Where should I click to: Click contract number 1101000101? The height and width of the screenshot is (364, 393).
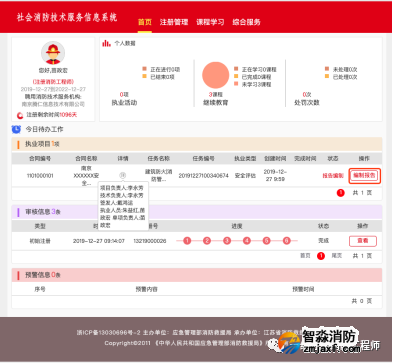pos(40,176)
